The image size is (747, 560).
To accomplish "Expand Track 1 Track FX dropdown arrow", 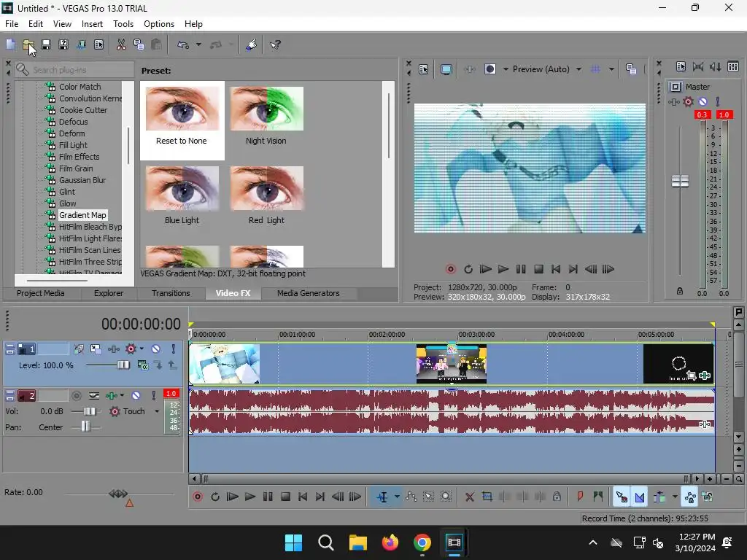I will click(x=142, y=349).
